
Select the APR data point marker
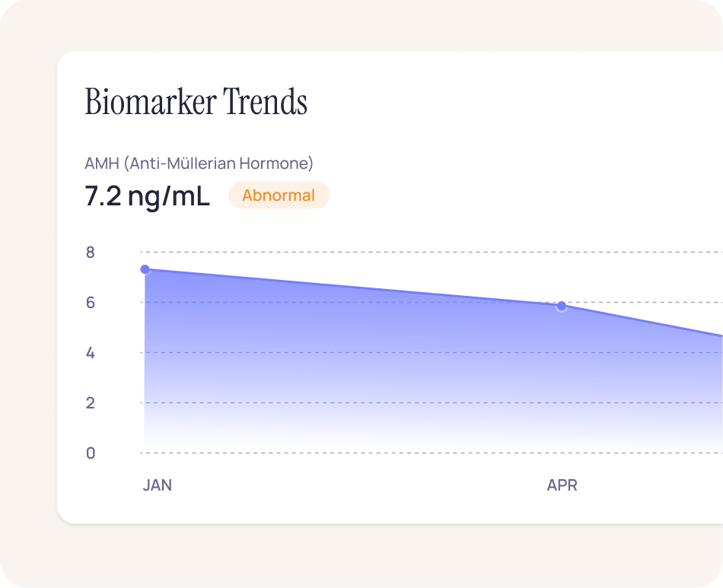coord(562,306)
